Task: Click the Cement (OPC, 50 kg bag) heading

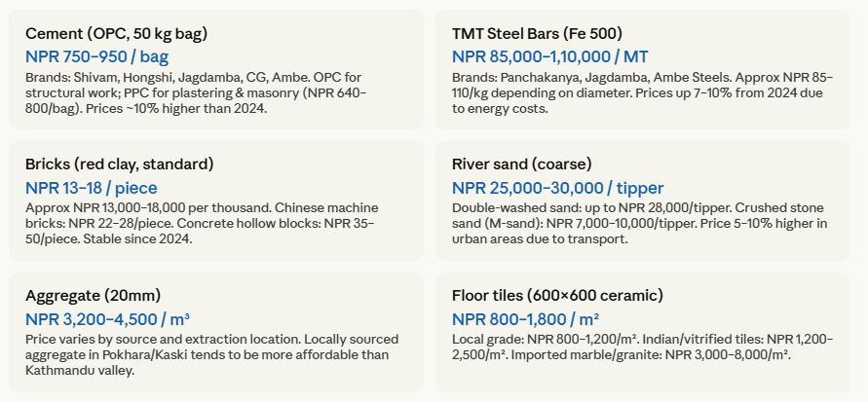Action: (117, 34)
